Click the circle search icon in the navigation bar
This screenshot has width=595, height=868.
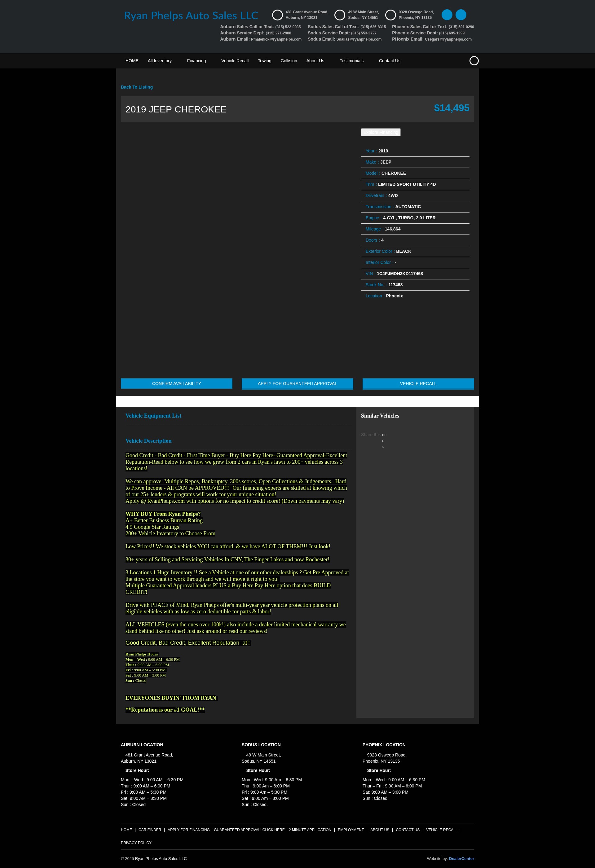[x=474, y=61]
